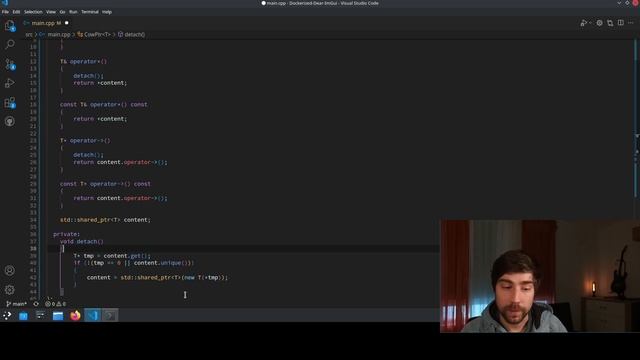This screenshot has height=360, width=640.
Task: Click the VS Code logo in the title bar
Action: pyautogui.click(x=4, y=3)
